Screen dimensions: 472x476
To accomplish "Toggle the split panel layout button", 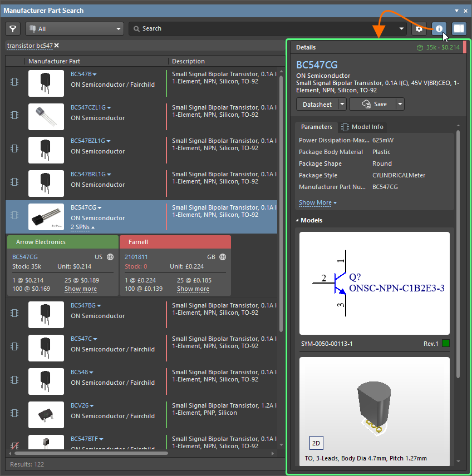I will (x=459, y=28).
